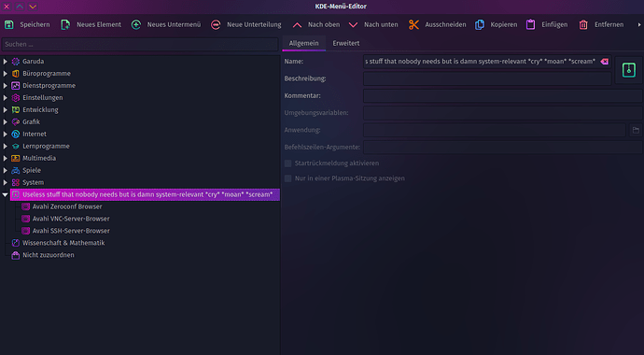Viewport: 644px width, 355px height.
Task: Expand the Garuda tree category
Action: click(5, 62)
